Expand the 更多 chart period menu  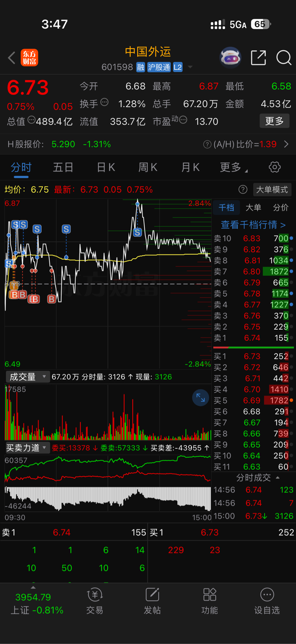(234, 167)
